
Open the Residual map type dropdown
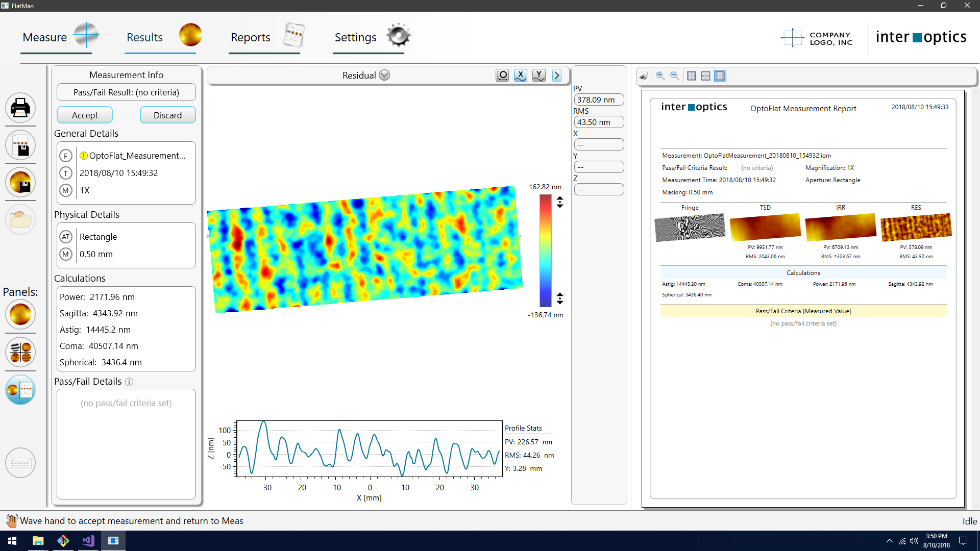point(384,76)
